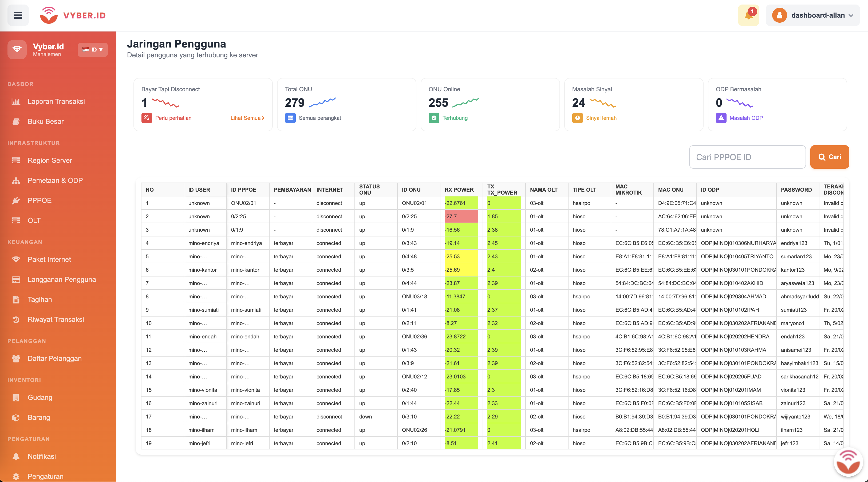The image size is (868, 482).
Task: Open the notification bell with badge
Action: (748, 15)
